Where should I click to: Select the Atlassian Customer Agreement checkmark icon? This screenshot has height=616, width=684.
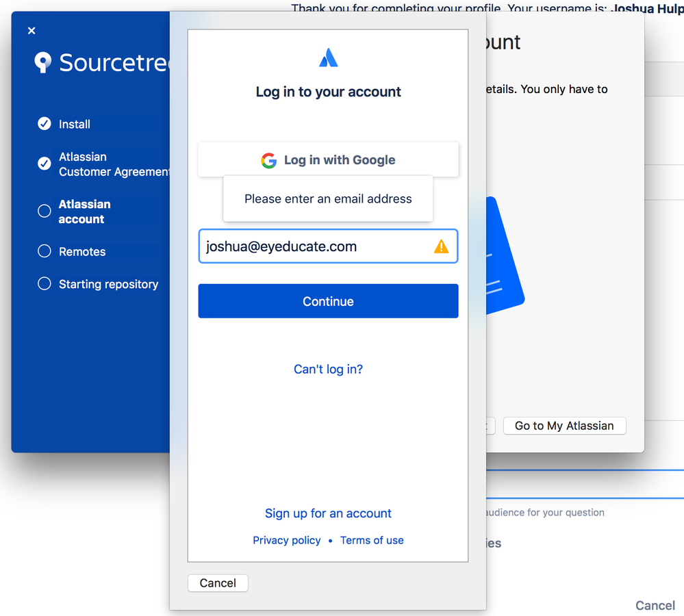[44, 164]
